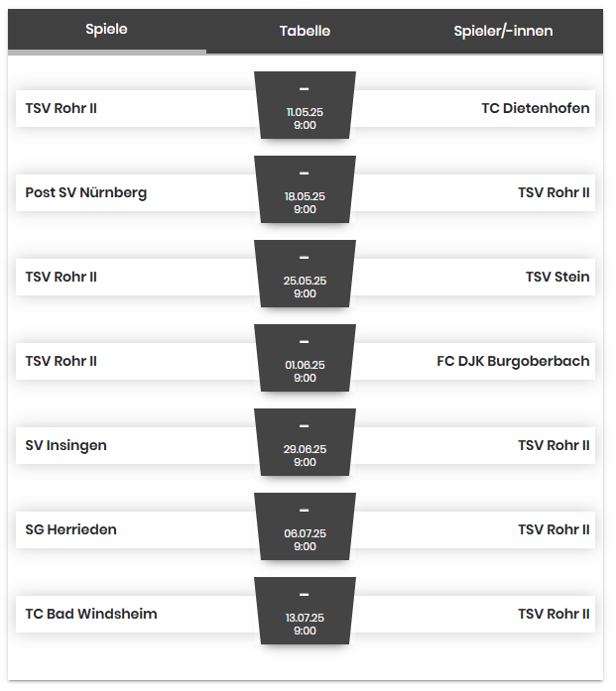Click the SV Insingen team name
The width and height of the screenshot is (616, 691).
(66, 445)
